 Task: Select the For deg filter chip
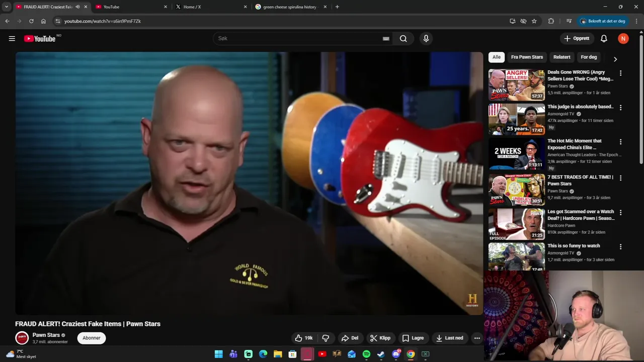click(589, 57)
